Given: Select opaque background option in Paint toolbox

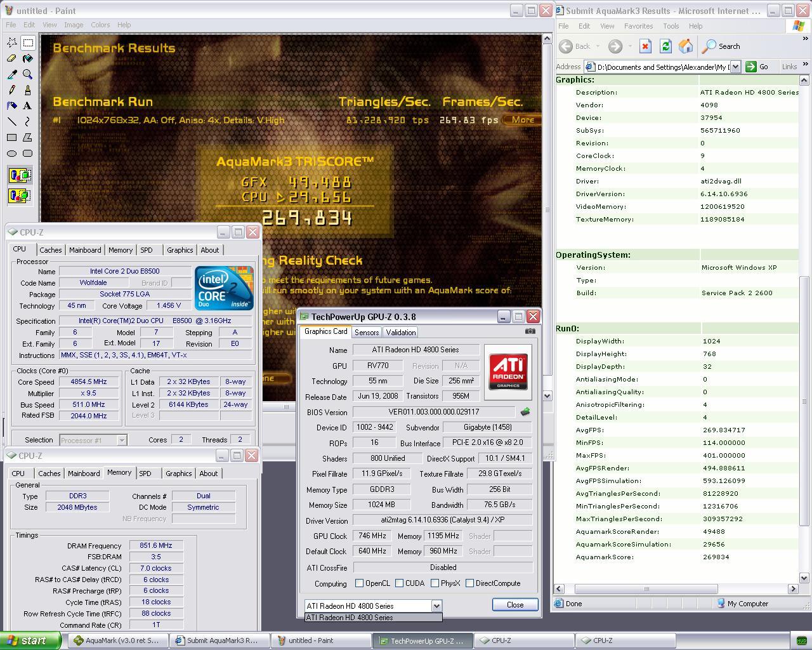Looking at the screenshot, I should (20, 175).
